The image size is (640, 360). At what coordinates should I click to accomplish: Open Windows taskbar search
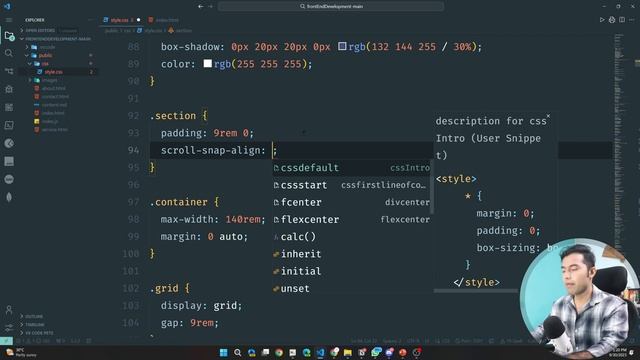(x=238, y=353)
